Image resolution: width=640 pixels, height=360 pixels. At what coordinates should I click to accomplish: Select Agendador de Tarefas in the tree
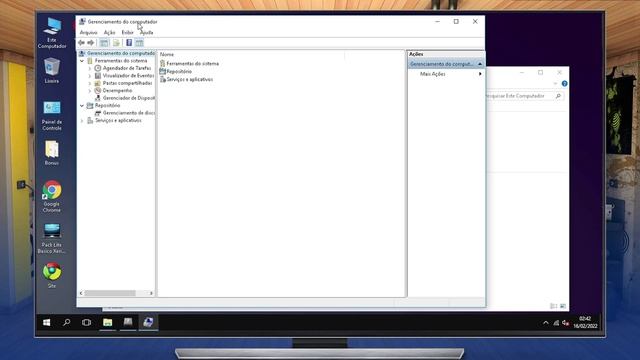[127, 68]
